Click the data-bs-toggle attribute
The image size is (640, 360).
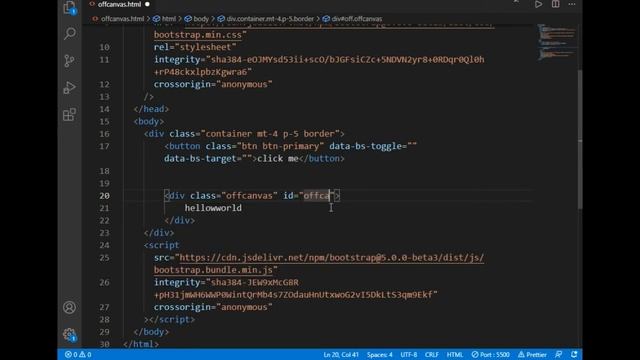tap(365, 146)
